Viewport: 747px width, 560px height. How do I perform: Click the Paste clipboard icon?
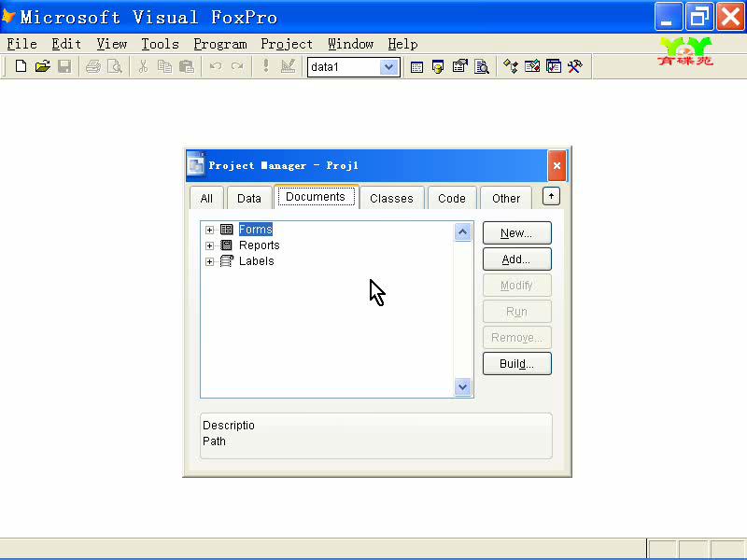pos(187,66)
